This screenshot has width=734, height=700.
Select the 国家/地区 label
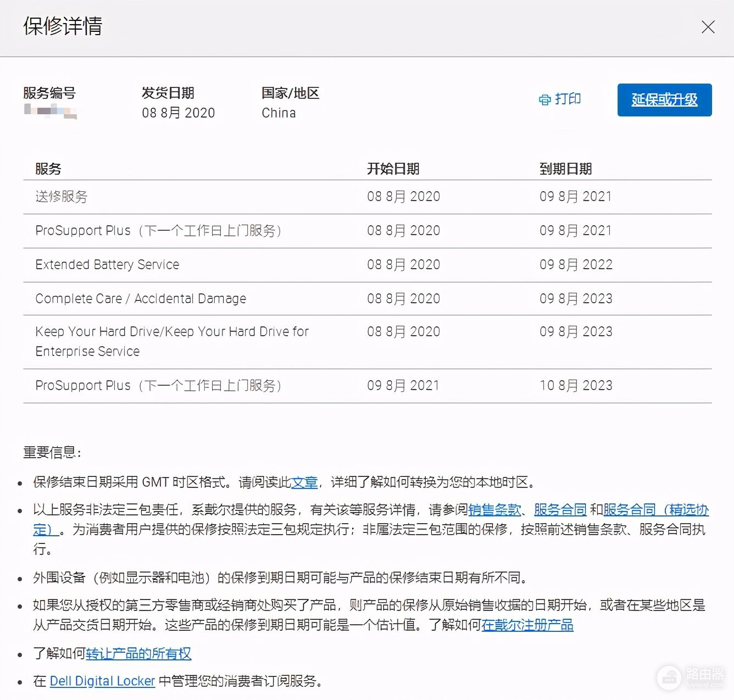tap(290, 93)
